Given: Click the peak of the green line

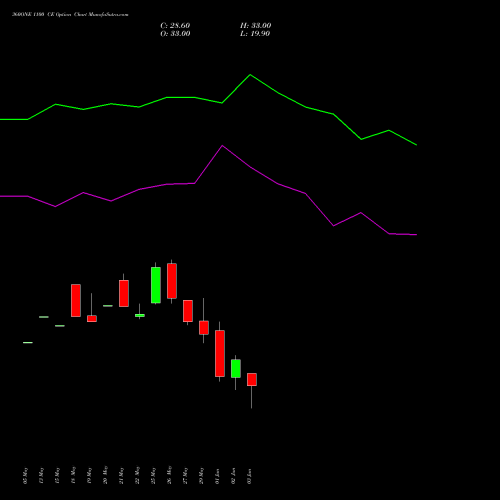Looking at the screenshot, I should point(250,75).
